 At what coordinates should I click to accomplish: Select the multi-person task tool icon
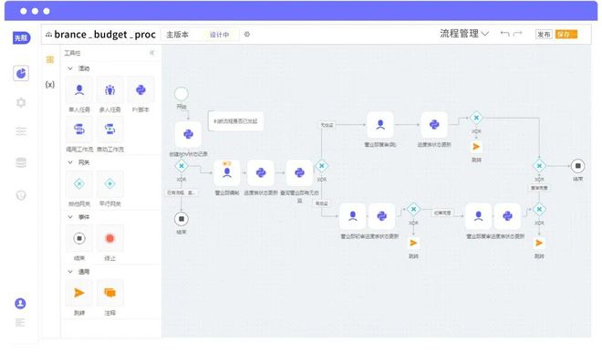(110, 90)
